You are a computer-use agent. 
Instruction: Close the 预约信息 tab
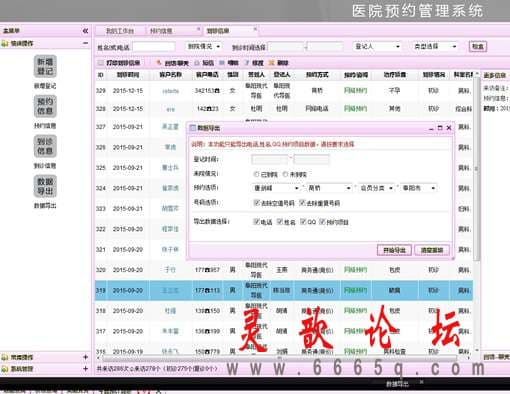199,29
